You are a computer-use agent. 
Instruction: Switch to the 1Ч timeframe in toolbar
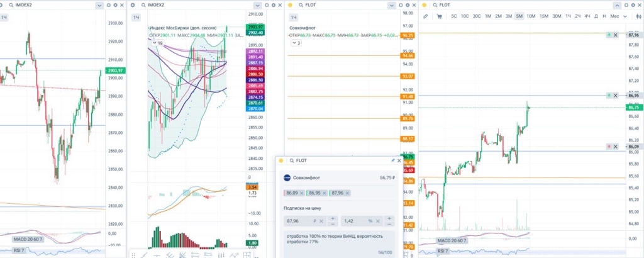click(568, 16)
